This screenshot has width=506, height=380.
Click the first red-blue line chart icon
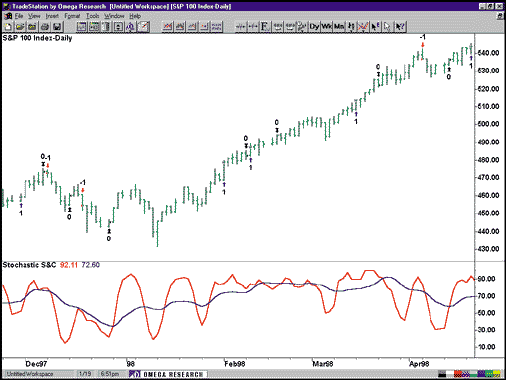tap(167, 27)
